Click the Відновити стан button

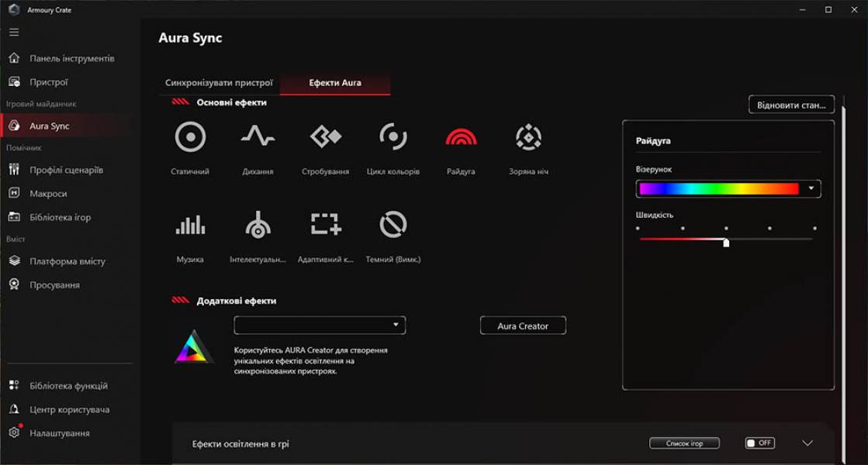(x=791, y=104)
